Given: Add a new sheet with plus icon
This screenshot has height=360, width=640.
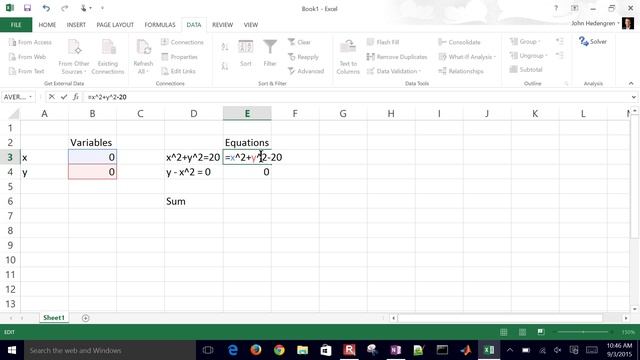Looking at the screenshot, I should point(85,318).
